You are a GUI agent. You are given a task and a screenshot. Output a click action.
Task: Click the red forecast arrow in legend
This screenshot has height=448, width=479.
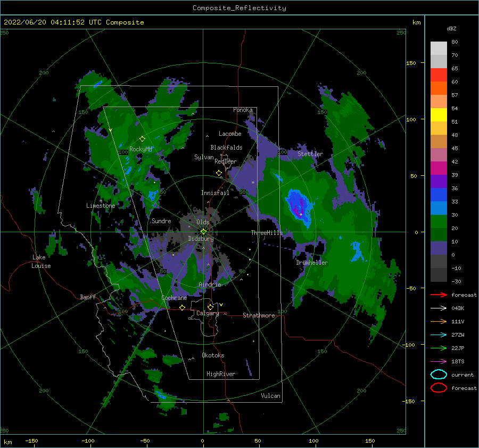click(439, 295)
